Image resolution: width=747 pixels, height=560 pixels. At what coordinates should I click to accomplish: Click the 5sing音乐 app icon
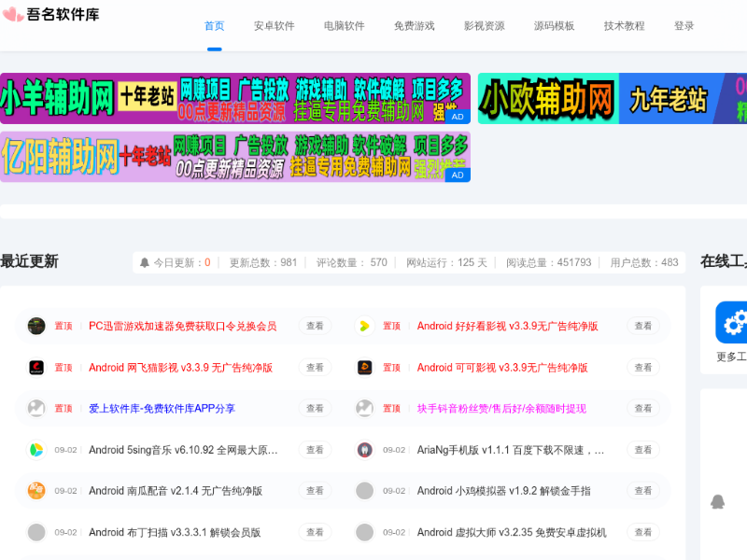click(36, 450)
